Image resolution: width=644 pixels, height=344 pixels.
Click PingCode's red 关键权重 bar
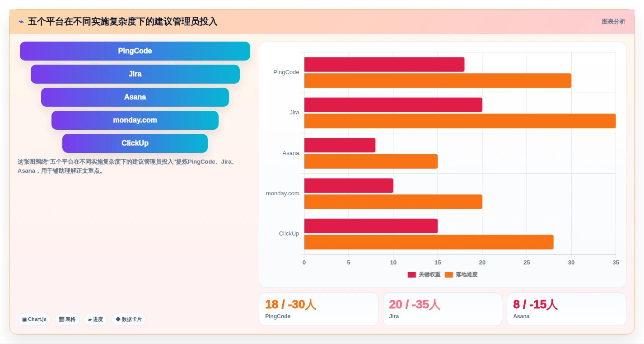pyautogui.click(x=384, y=65)
